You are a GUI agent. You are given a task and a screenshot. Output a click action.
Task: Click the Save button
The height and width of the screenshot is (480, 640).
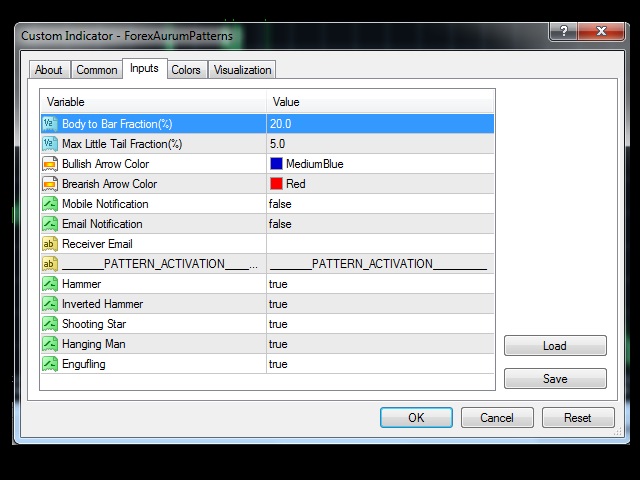click(x=555, y=379)
